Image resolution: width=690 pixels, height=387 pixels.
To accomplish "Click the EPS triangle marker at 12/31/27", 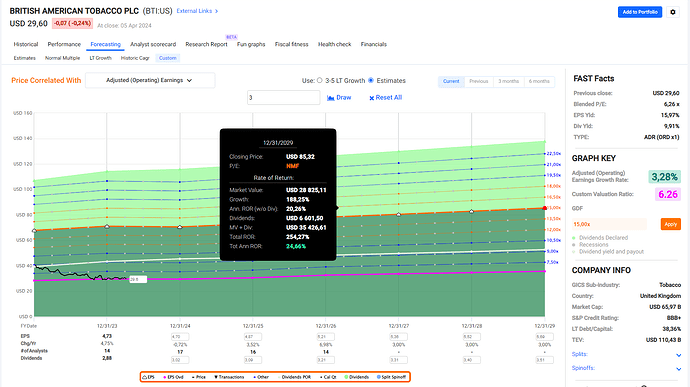I will 399,214.
